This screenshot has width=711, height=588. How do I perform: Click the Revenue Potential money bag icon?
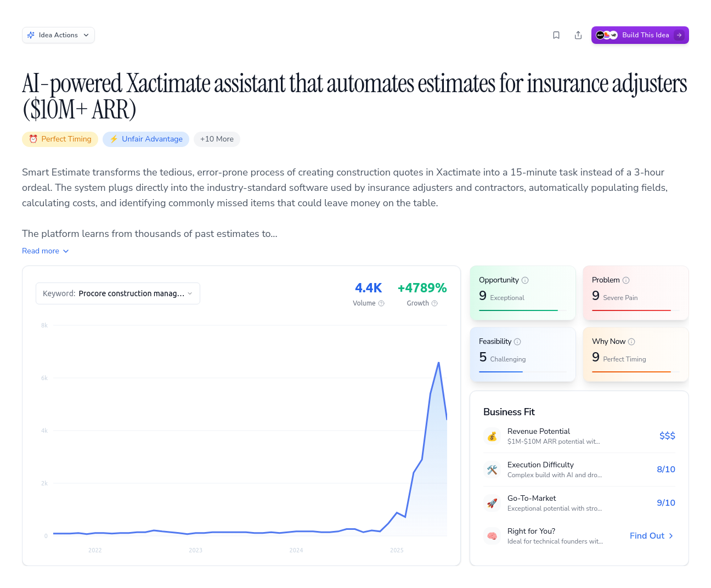tap(492, 436)
